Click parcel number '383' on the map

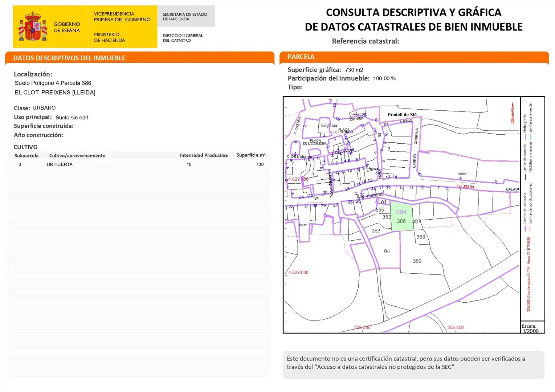[376, 230]
